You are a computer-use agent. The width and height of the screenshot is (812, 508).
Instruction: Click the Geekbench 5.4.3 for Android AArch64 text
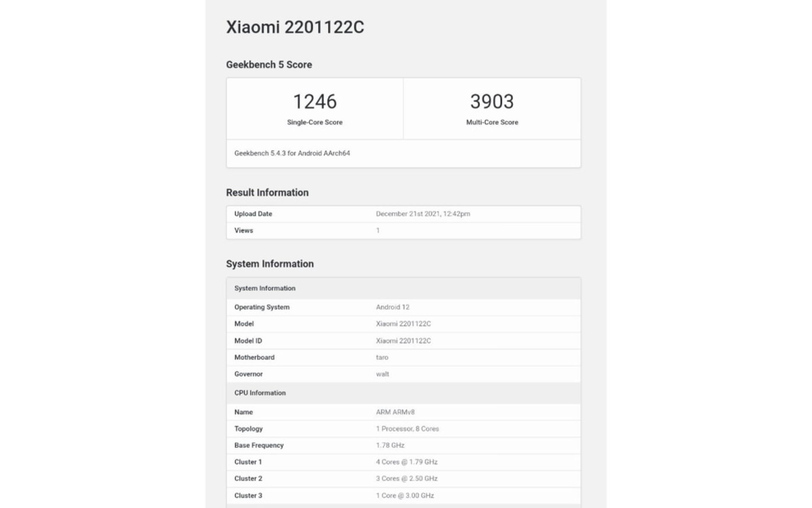tap(292, 153)
